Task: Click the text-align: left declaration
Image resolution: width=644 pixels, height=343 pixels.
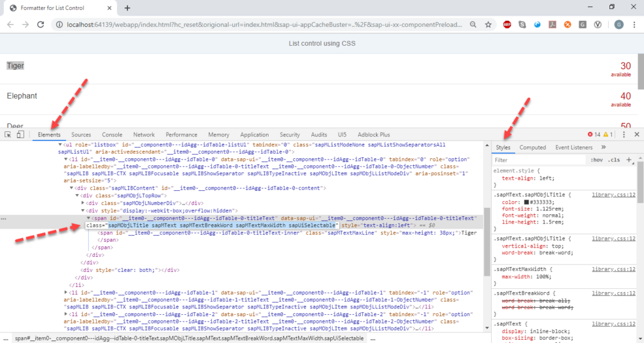Action: tap(528, 178)
